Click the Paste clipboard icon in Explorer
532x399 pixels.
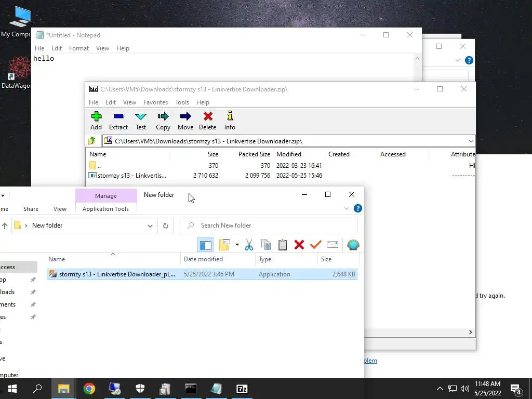pos(282,245)
